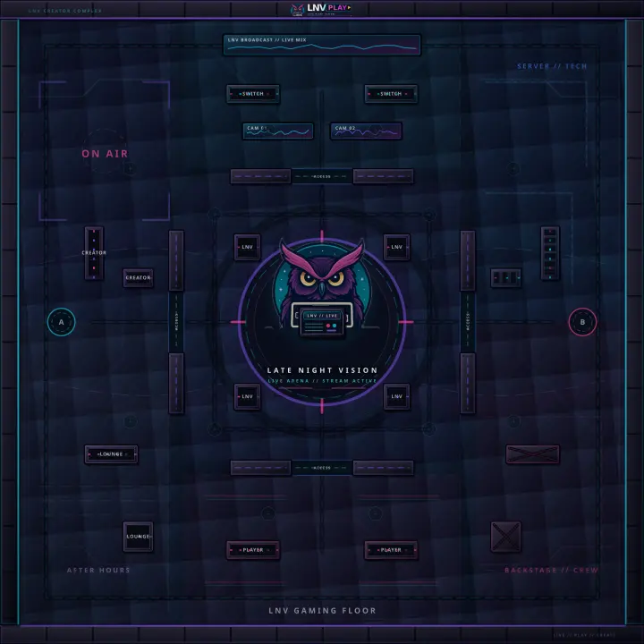This screenshot has height=644, width=644.
Task: Select the small square CREATOR desk
Action: pos(138,277)
